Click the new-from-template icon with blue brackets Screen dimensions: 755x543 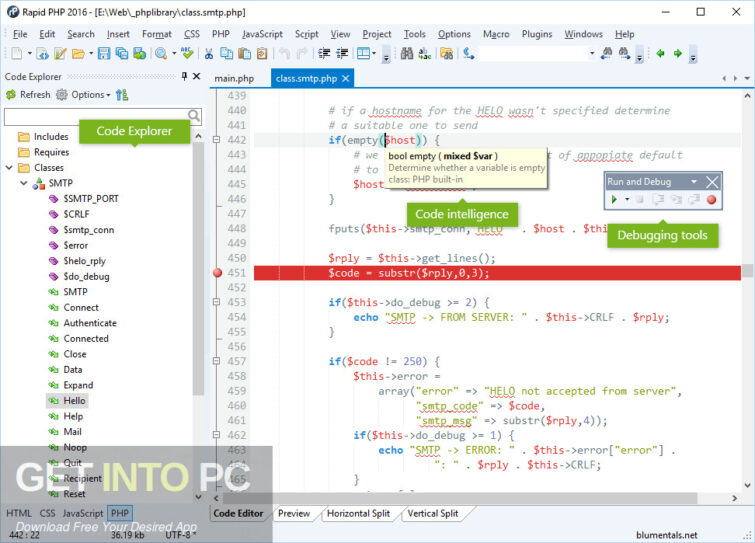pos(42,53)
